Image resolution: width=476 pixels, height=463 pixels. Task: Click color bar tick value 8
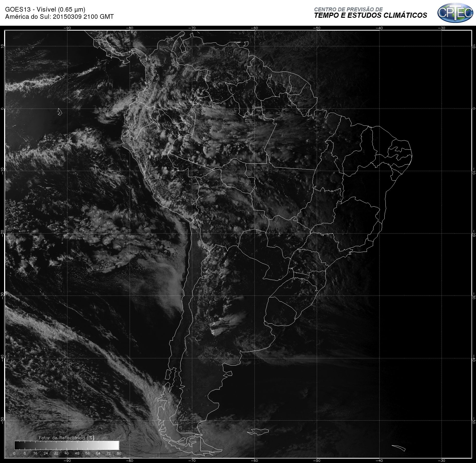tap(25, 453)
